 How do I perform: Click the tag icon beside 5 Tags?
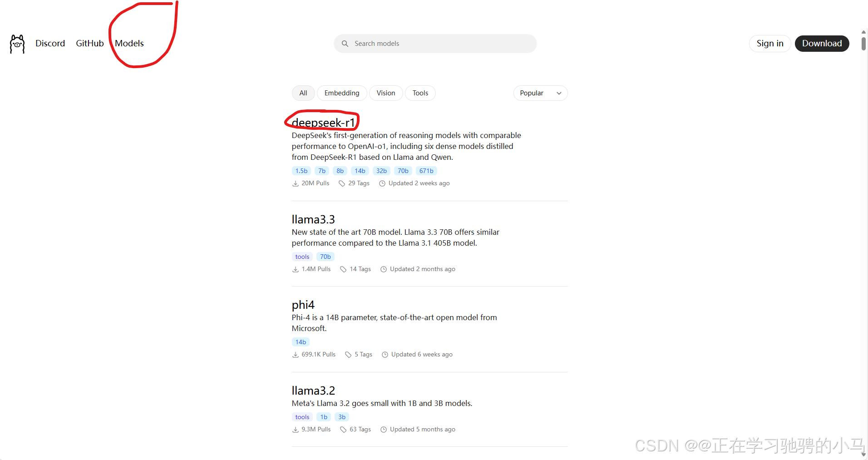(x=348, y=355)
